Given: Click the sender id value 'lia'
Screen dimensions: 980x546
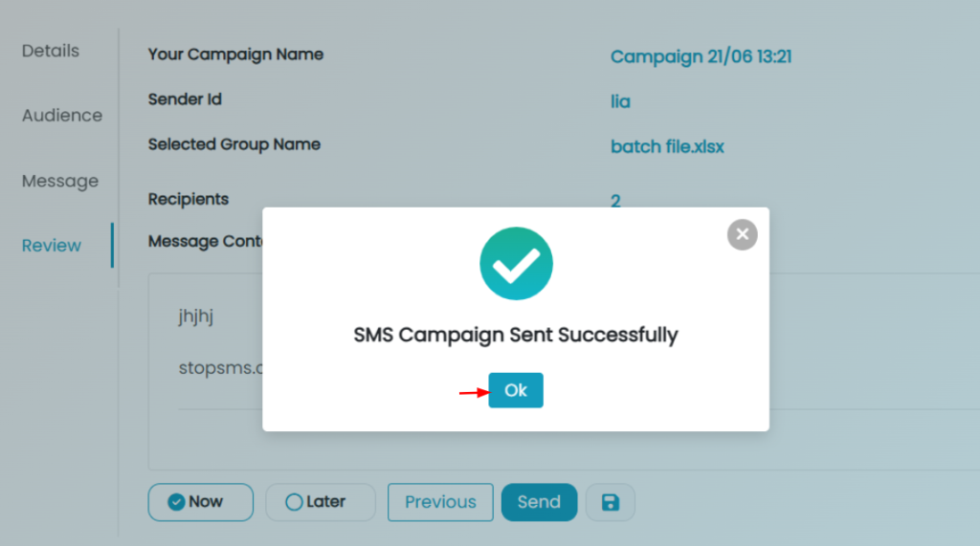Looking at the screenshot, I should pyautogui.click(x=620, y=101).
